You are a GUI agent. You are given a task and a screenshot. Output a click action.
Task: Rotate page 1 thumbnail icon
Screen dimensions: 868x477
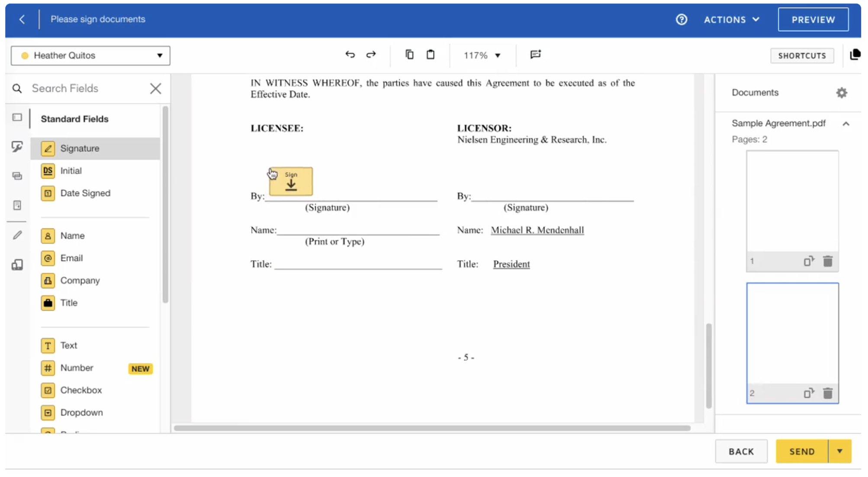(x=808, y=261)
